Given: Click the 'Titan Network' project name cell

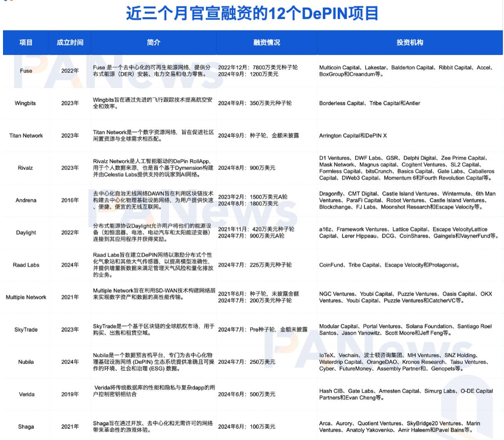Looking at the screenshot, I should (x=26, y=136).
